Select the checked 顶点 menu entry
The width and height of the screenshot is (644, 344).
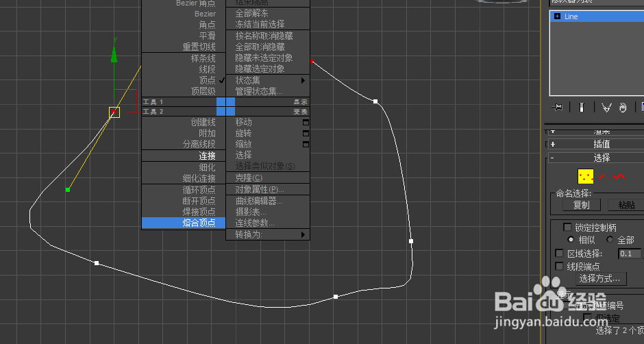coord(184,80)
